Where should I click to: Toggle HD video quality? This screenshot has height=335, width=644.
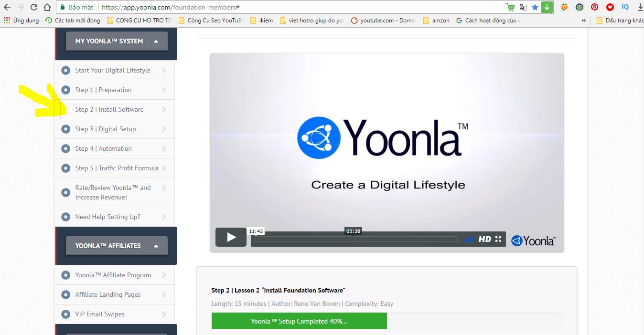[x=485, y=239]
